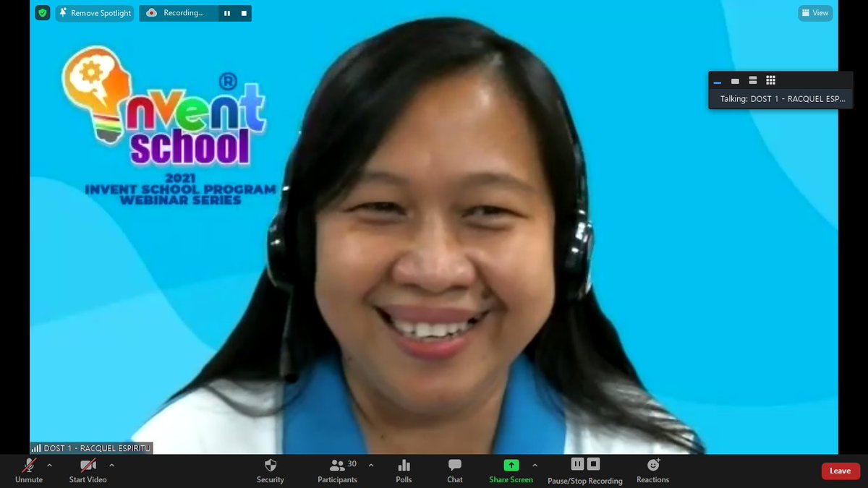
Task: Minimize the floating thumbnail panel
Action: (x=718, y=81)
